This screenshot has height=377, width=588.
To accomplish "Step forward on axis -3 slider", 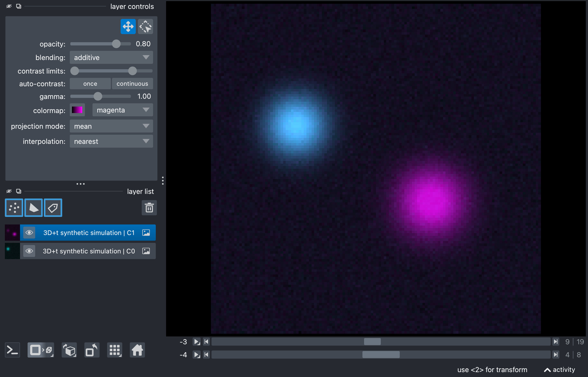I will (x=556, y=342).
